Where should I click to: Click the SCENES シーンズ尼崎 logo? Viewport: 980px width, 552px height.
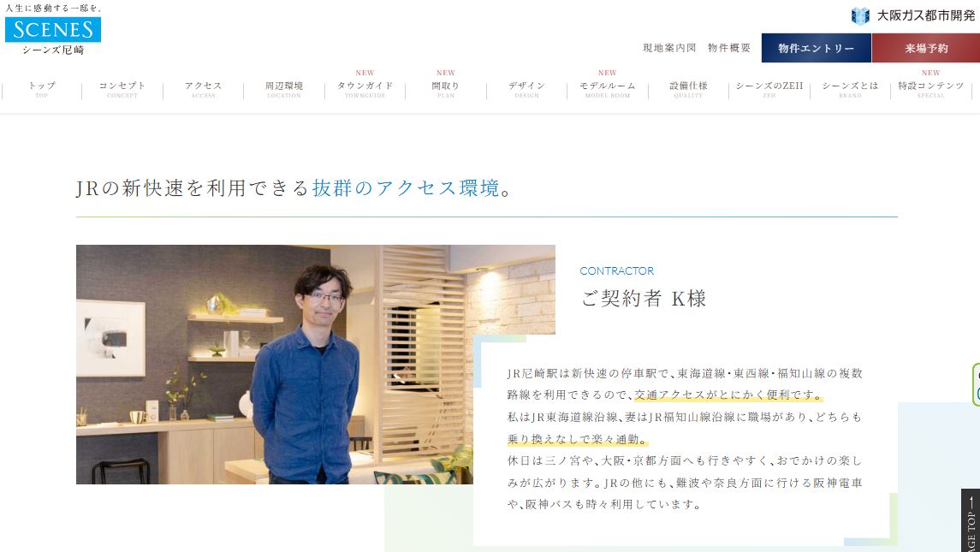(x=53, y=30)
